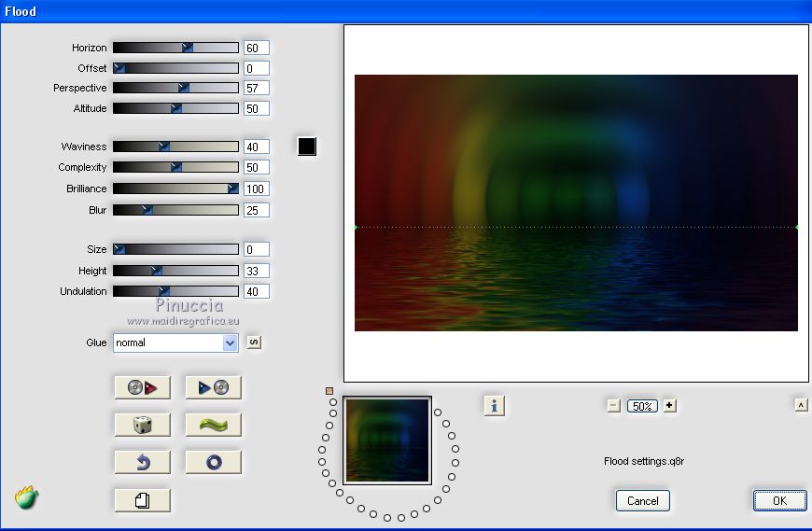This screenshot has height=531, width=812.
Task: Click the small caret button at preview corner
Action: point(801,405)
